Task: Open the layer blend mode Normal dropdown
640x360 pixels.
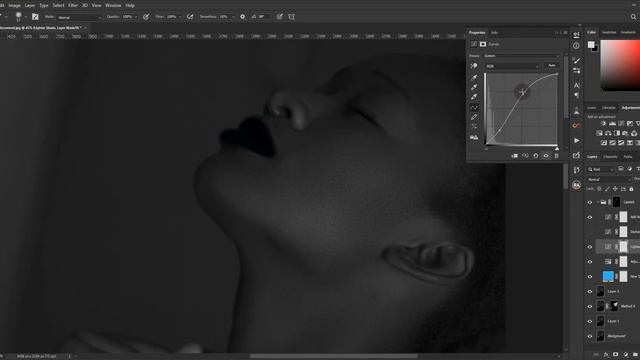Action: click(609, 179)
